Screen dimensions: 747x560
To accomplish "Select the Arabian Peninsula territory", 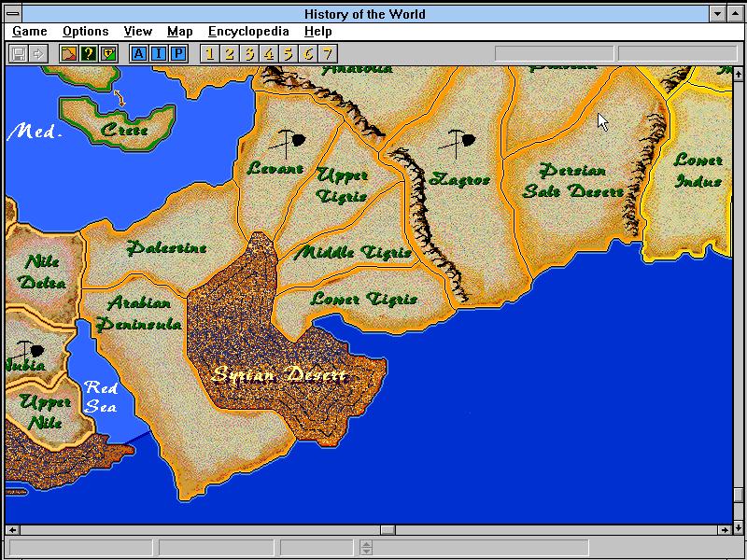I will click(x=138, y=314).
